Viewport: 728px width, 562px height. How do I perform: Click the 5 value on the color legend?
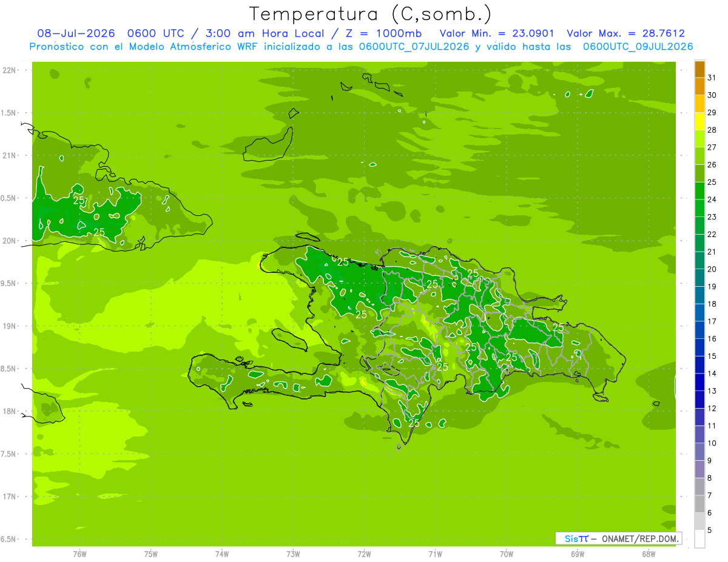coord(710,530)
